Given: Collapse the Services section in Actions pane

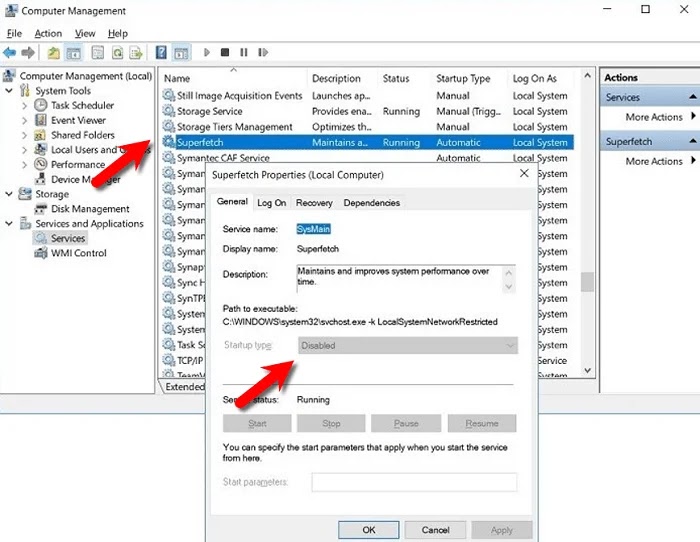Looking at the screenshot, I should tap(692, 97).
